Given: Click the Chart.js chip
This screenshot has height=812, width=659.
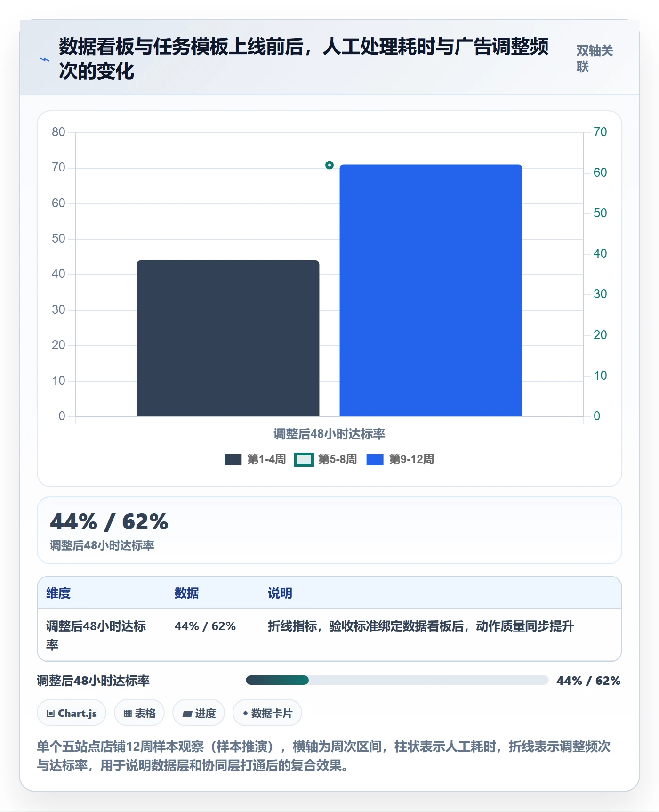Looking at the screenshot, I should [72, 713].
